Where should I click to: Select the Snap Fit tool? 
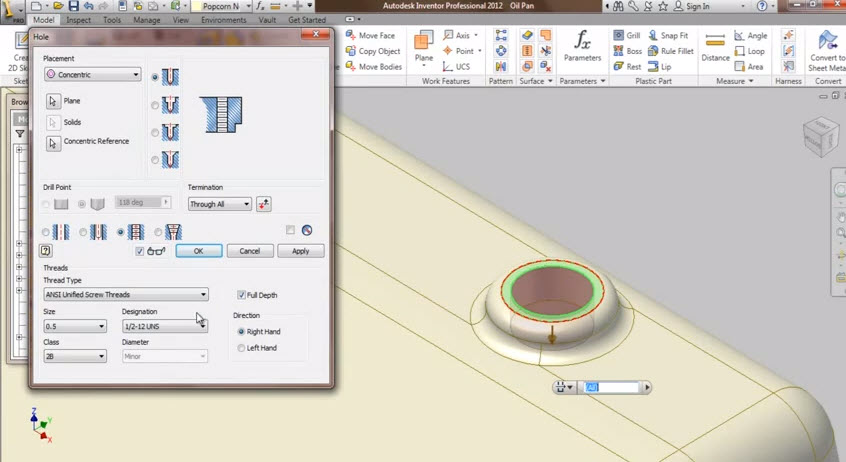tap(668, 35)
